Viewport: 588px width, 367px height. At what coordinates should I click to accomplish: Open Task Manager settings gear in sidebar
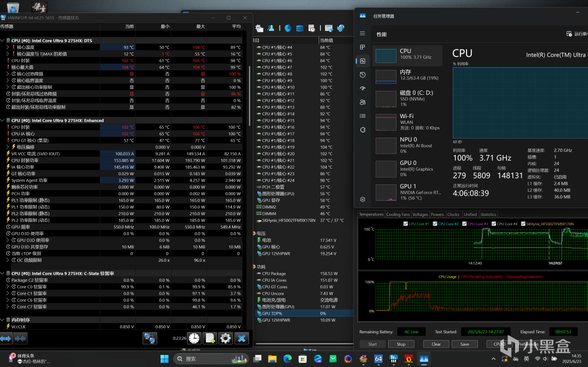pyautogui.click(x=363, y=199)
